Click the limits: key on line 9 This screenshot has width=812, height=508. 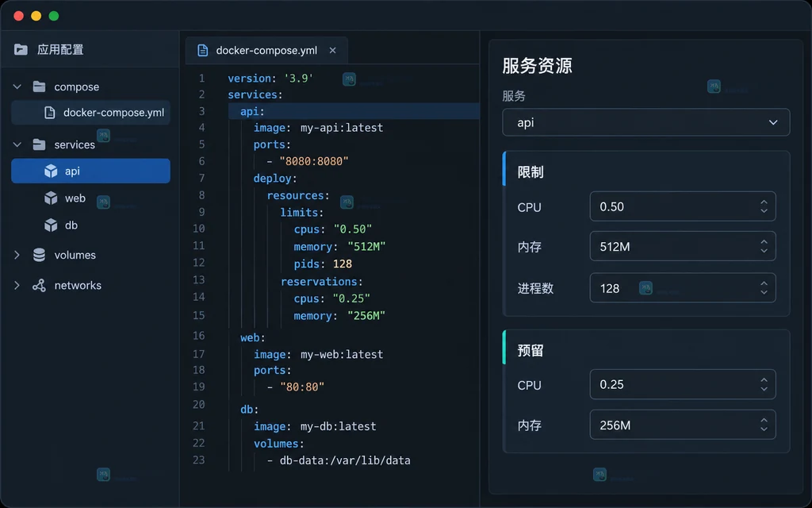302,213
